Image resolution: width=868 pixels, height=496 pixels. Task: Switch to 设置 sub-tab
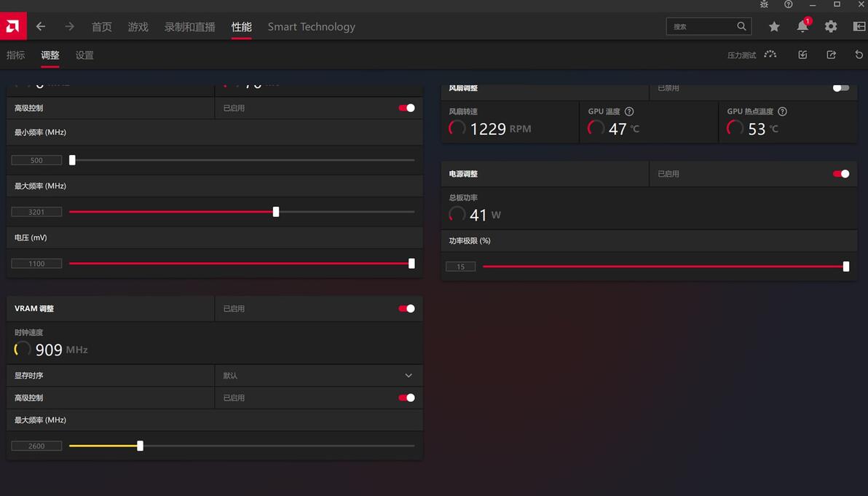tap(84, 55)
